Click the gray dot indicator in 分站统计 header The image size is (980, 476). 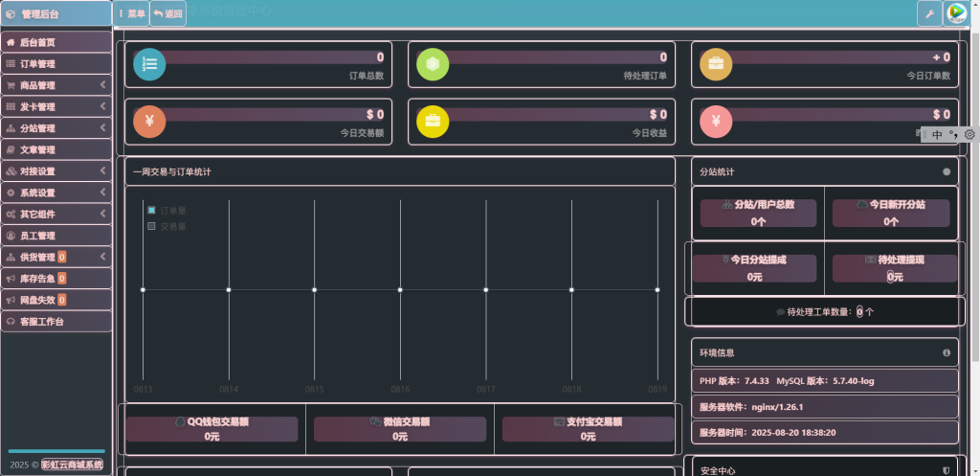tap(947, 172)
